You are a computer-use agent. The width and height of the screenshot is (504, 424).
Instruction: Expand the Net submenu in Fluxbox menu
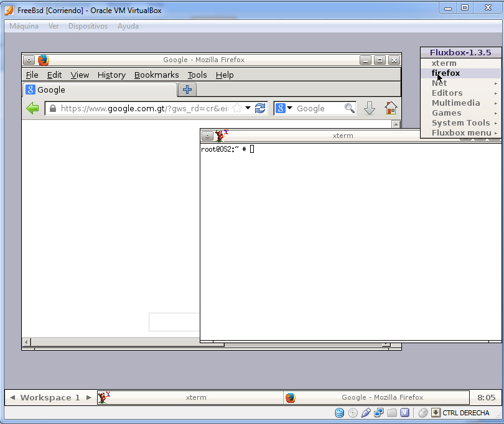pos(461,83)
